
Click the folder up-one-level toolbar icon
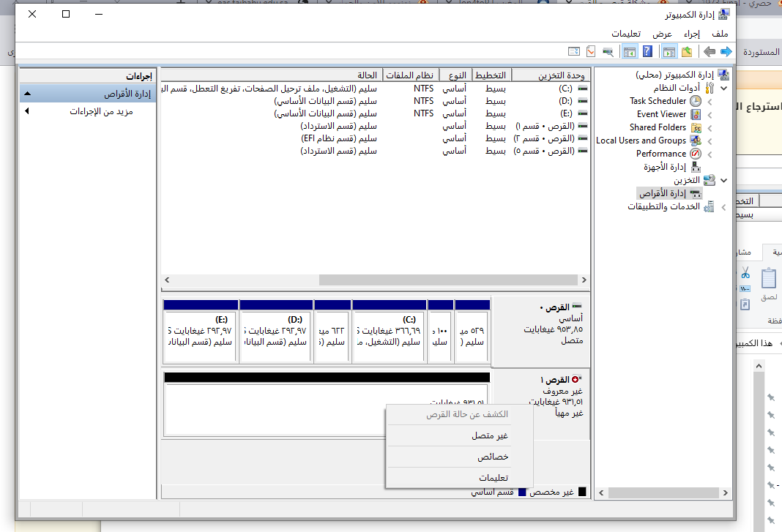pos(687,51)
